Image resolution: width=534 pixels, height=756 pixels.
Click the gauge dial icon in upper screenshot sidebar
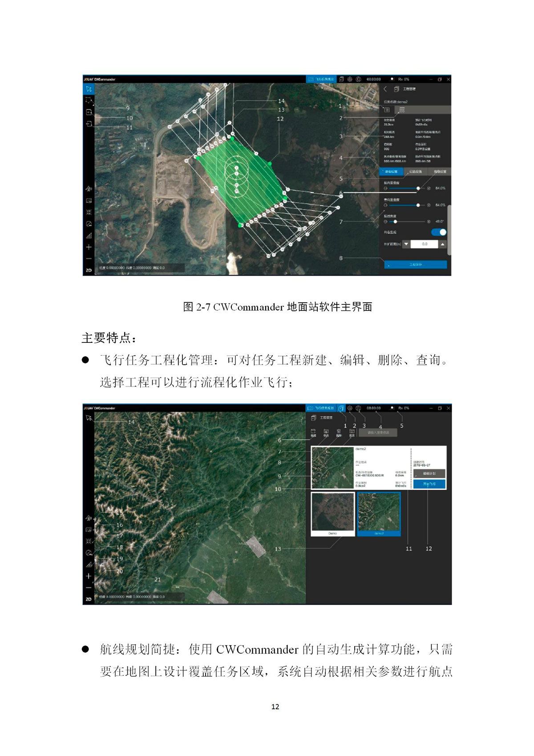[x=89, y=224]
